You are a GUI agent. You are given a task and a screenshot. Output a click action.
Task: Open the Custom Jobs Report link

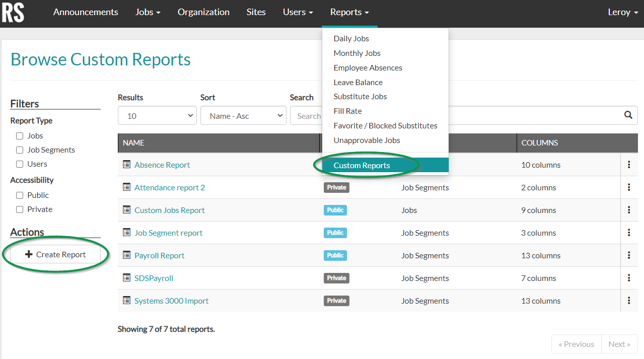coord(170,209)
